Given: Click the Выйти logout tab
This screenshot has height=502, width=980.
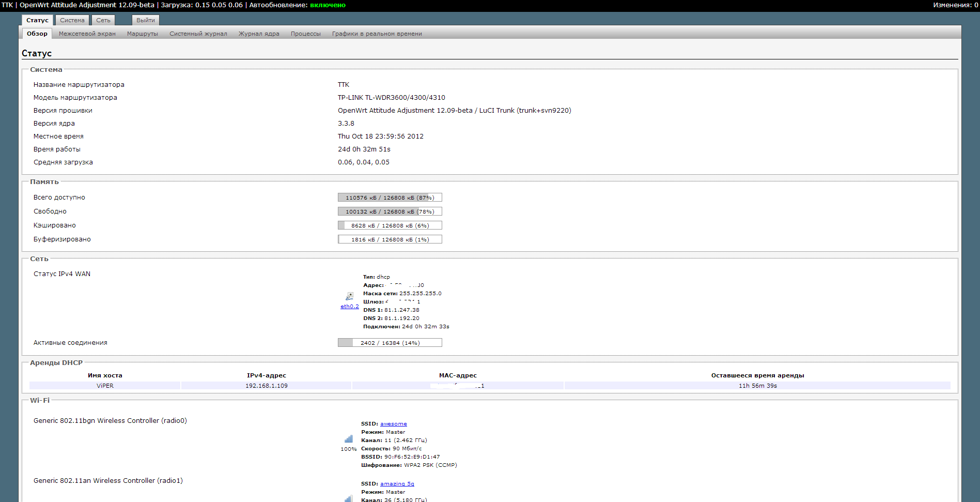Looking at the screenshot, I should 146,20.
